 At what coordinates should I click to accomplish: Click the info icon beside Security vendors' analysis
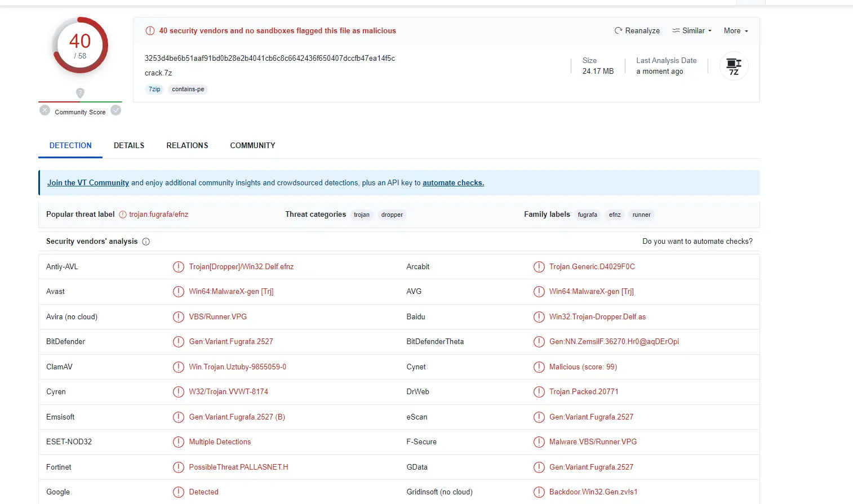click(x=146, y=242)
